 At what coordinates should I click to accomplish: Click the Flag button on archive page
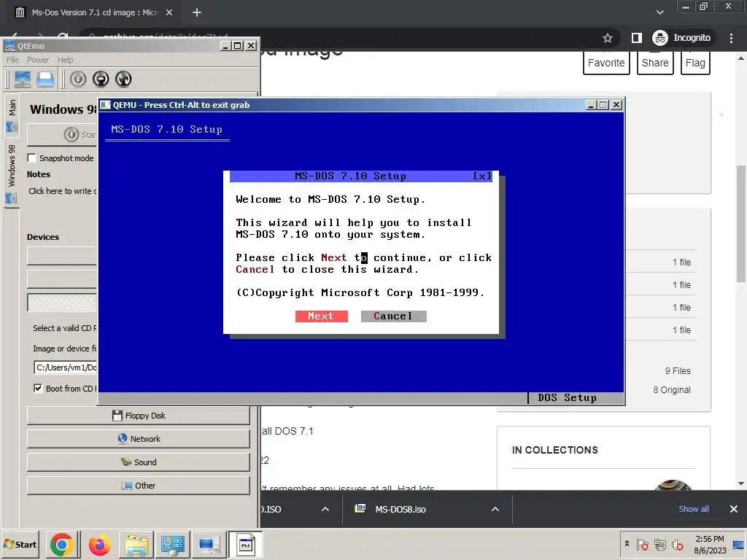[x=695, y=63]
